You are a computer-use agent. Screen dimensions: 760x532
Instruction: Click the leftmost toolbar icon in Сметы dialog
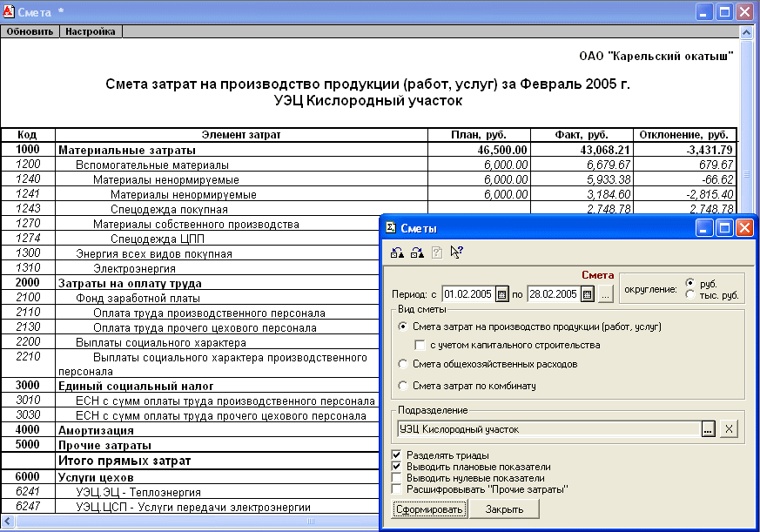click(397, 253)
